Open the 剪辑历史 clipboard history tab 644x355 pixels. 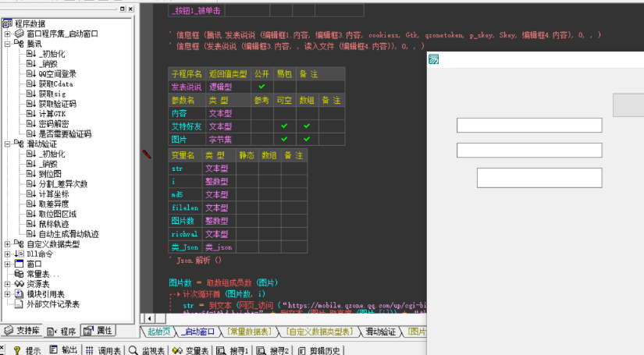click(319, 350)
